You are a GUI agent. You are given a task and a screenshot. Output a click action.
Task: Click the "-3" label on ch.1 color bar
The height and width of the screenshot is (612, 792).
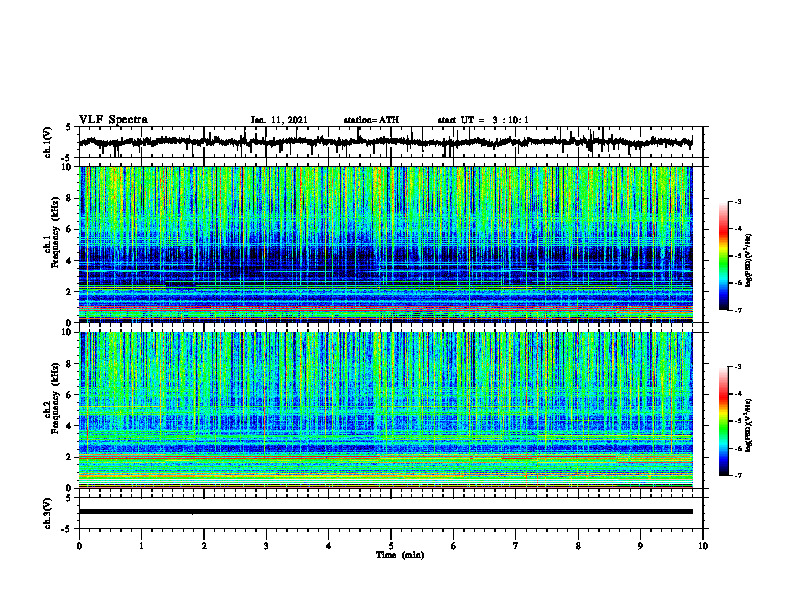(737, 201)
